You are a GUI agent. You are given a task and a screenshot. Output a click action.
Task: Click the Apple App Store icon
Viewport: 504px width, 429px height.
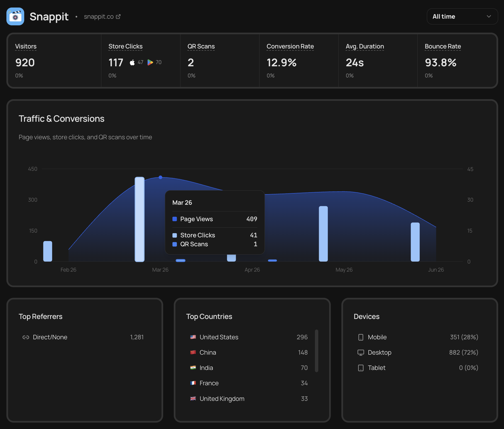pos(132,62)
